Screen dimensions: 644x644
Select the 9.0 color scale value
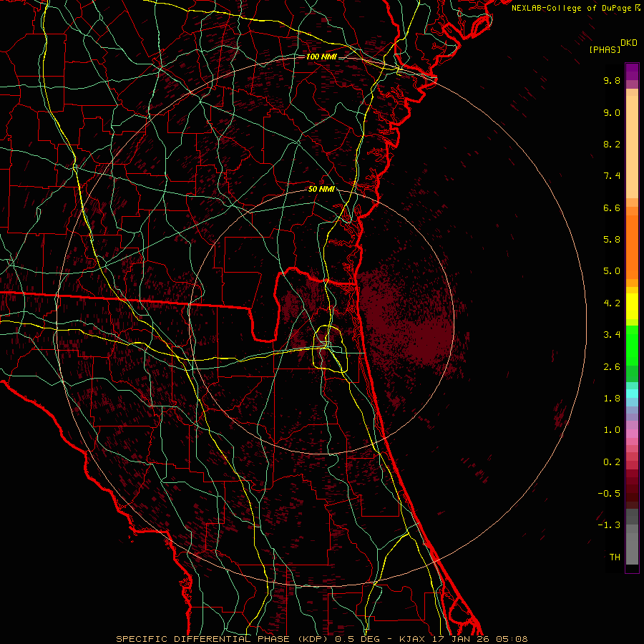pos(612,112)
